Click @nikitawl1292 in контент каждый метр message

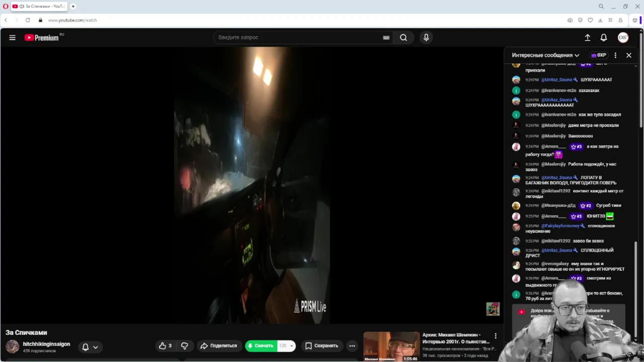coord(555,191)
